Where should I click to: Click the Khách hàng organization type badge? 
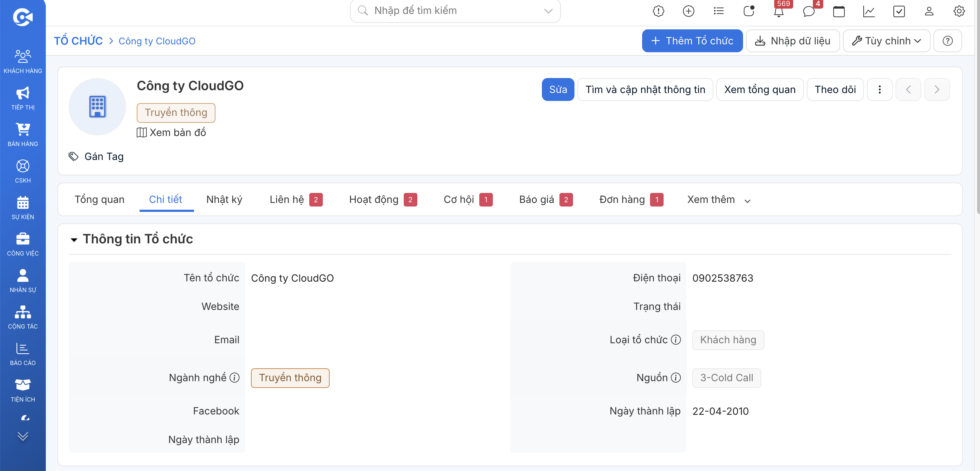[728, 340]
